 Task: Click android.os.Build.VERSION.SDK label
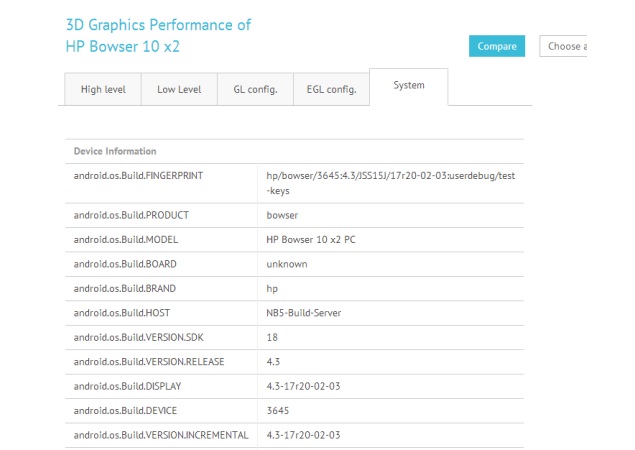point(139,337)
